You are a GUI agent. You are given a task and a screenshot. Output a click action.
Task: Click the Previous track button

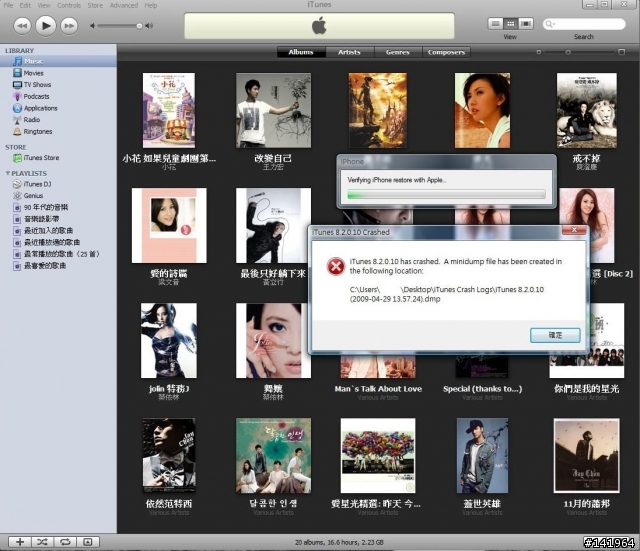pyautogui.click(x=22, y=26)
